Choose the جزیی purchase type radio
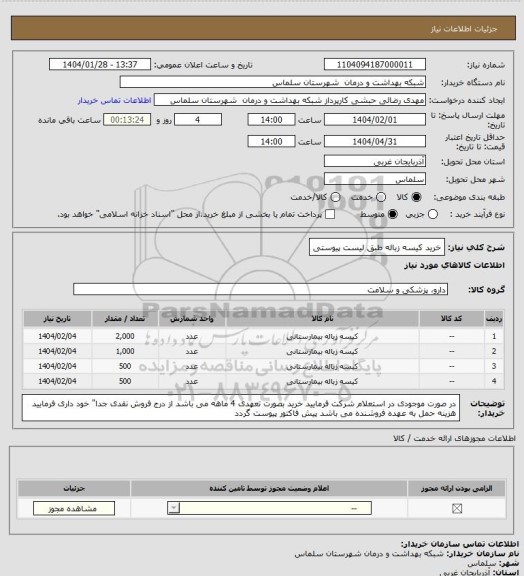The height and width of the screenshot is (576, 524). pos(433,214)
